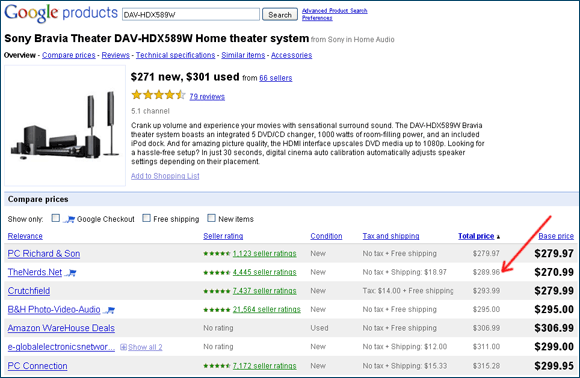Click Google Checkout cart icon beside TheNerds.Net
Viewport: 580px width, 378px height.
pos(71,273)
